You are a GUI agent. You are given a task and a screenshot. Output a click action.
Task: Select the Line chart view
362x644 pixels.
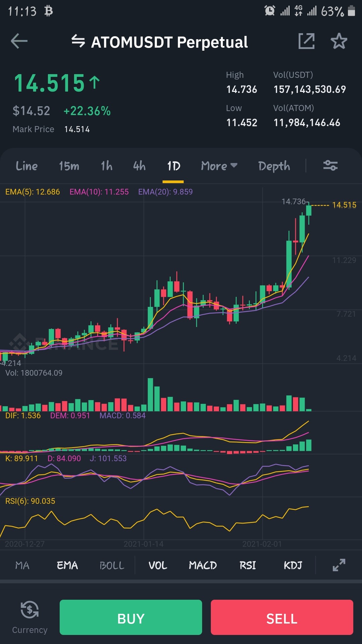pos(27,166)
